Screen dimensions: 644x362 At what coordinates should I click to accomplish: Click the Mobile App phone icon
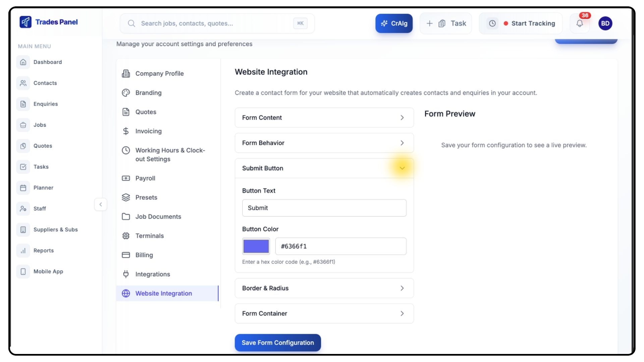[x=23, y=271]
